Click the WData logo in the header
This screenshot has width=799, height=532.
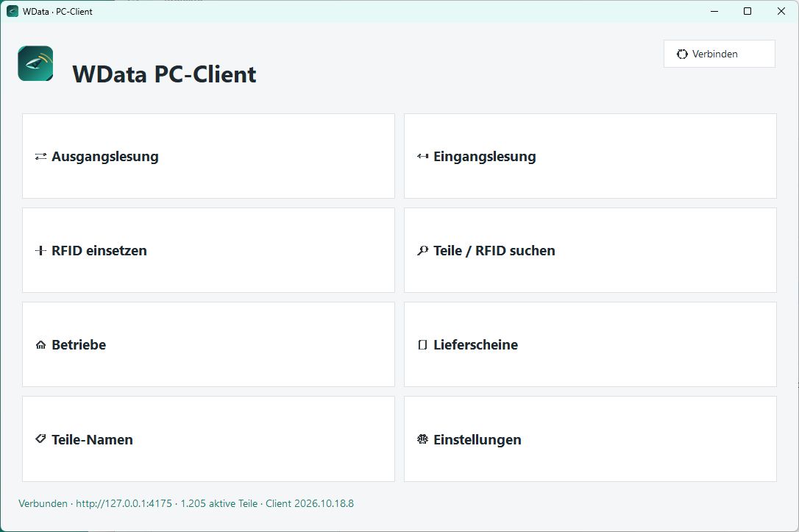[x=35, y=64]
